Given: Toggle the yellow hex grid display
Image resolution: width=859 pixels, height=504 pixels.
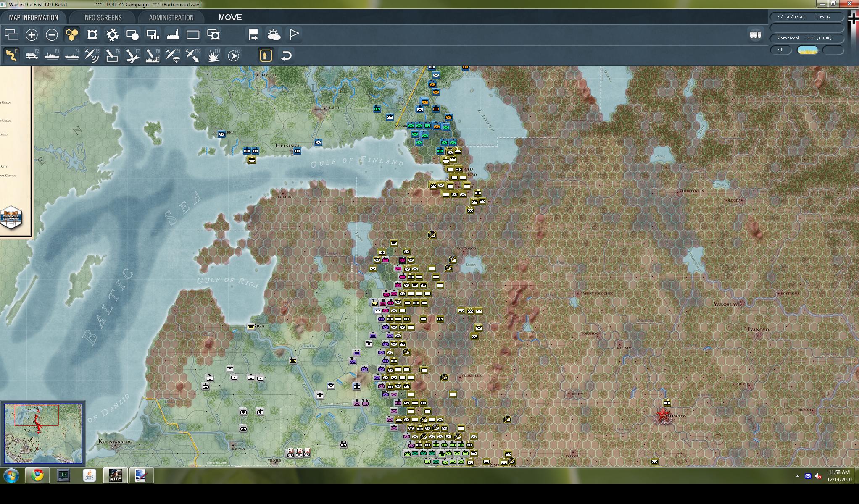Looking at the screenshot, I should (72, 34).
